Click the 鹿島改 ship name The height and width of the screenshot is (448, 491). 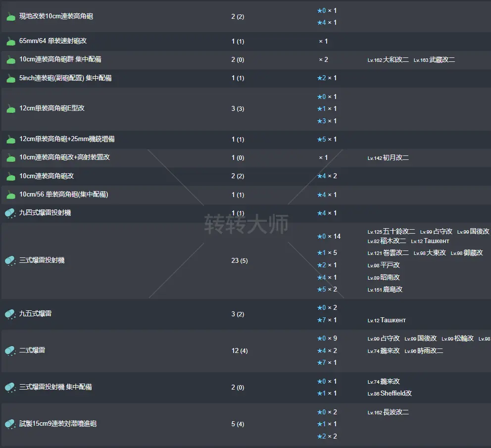point(393,290)
